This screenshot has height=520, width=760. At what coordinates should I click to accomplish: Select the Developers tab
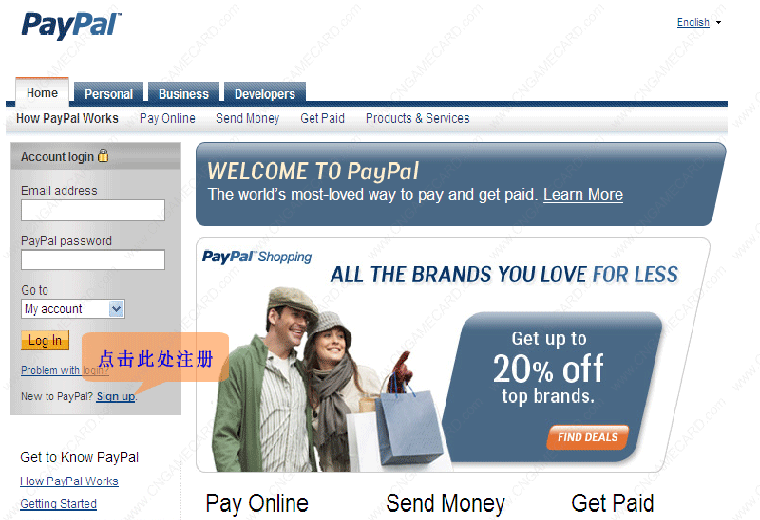(x=265, y=94)
